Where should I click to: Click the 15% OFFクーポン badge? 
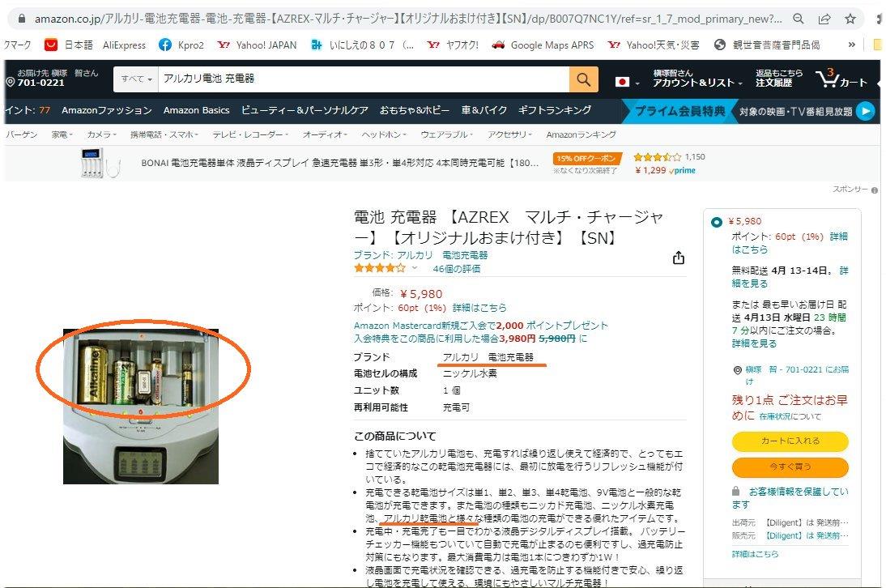588,159
